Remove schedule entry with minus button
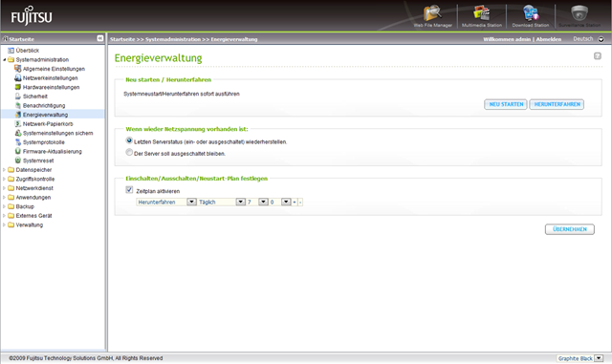Screen dimensions: 612x364 click(300, 203)
